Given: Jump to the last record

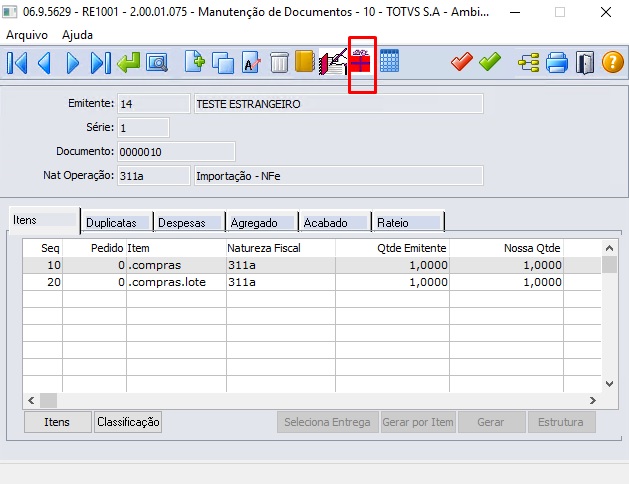Looking at the screenshot, I should 100,63.
